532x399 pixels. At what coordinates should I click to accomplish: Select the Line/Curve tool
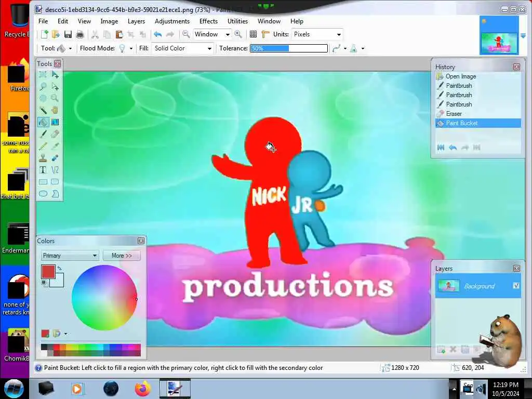(55, 170)
